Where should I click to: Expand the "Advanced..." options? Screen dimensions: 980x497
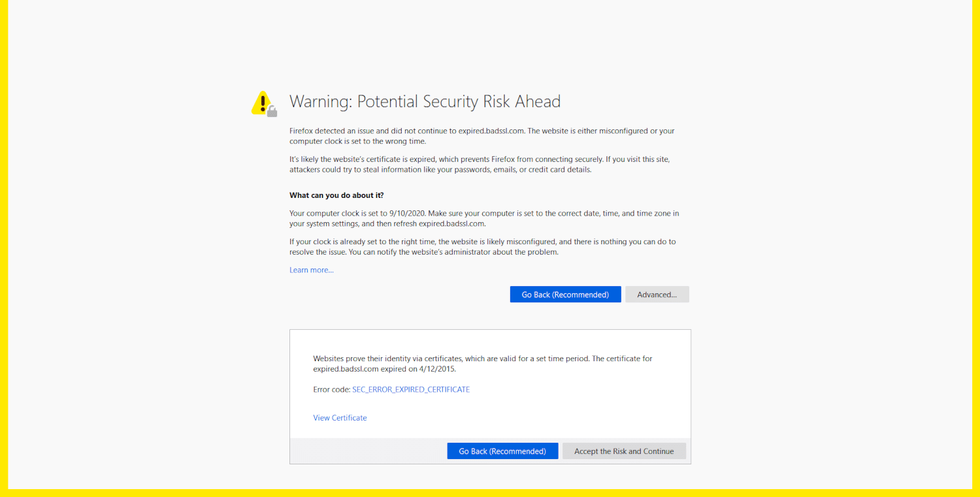(x=657, y=294)
